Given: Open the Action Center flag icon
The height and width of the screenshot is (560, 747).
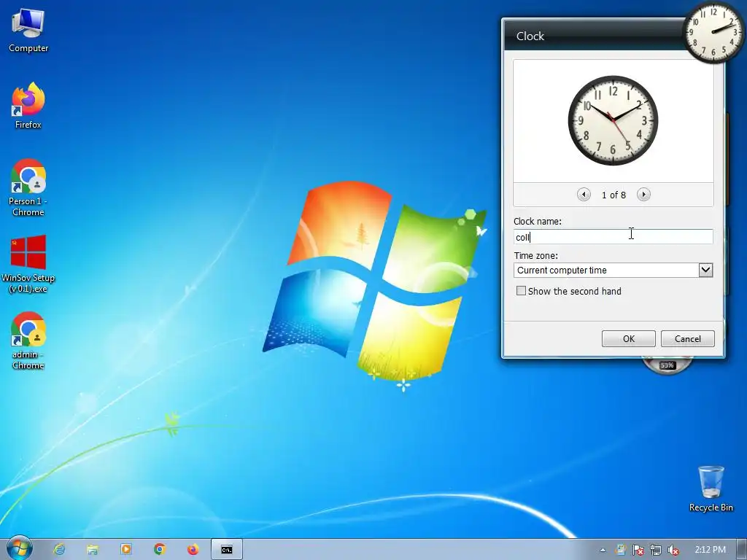Looking at the screenshot, I should click(x=638, y=550).
